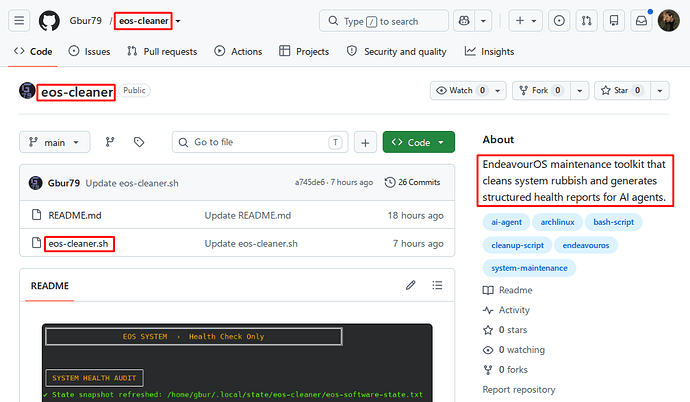Switch to the Projects tab
Viewport: 690px width, 402px height.
(304, 51)
